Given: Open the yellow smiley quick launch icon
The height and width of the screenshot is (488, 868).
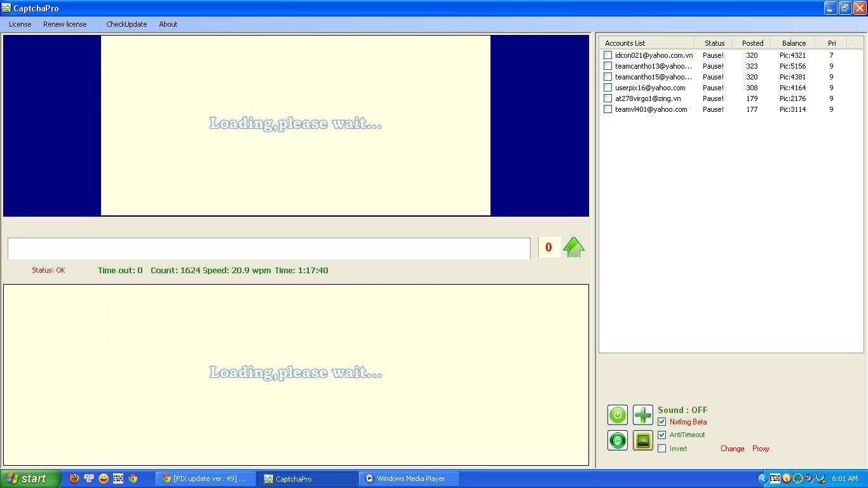Looking at the screenshot, I should pos(104,478).
